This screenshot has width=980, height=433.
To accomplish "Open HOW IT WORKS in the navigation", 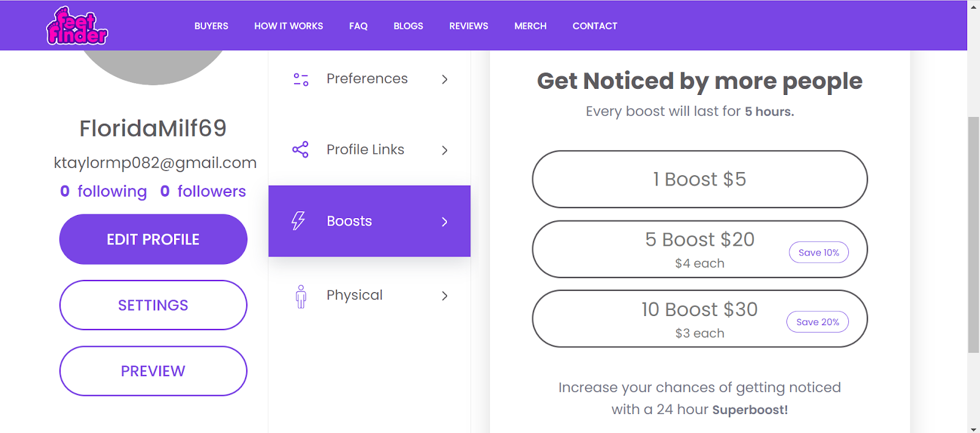I will click(x=288, y=26).
